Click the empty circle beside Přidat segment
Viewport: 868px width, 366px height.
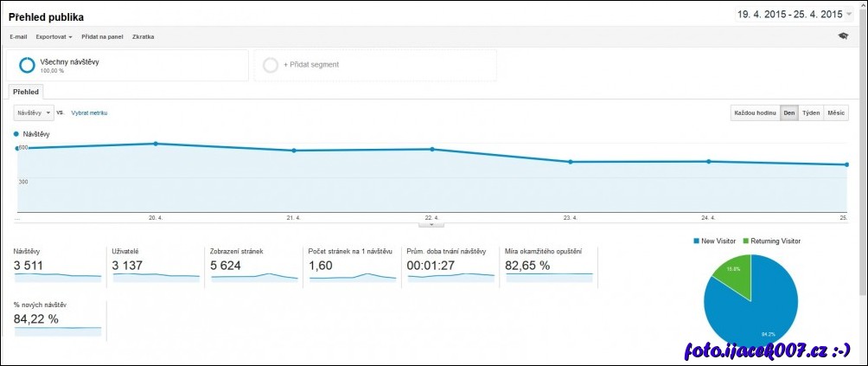pyautogui.click(x=271, y=65)
